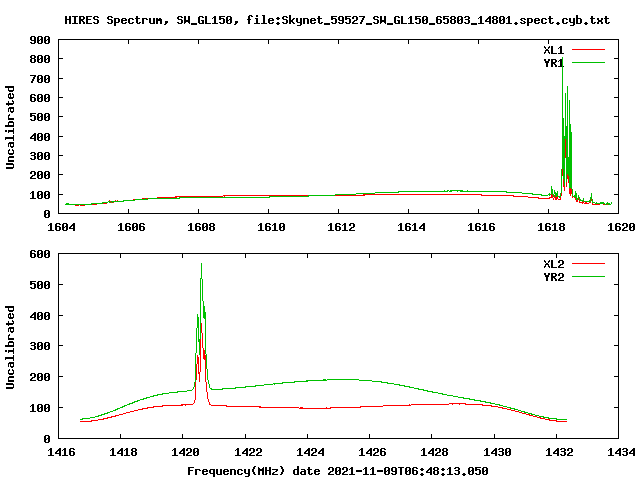The height and width of the screenshot is (480, 640).
Task: Click the 1608 x-axis tick label
Action: [201, 227]
